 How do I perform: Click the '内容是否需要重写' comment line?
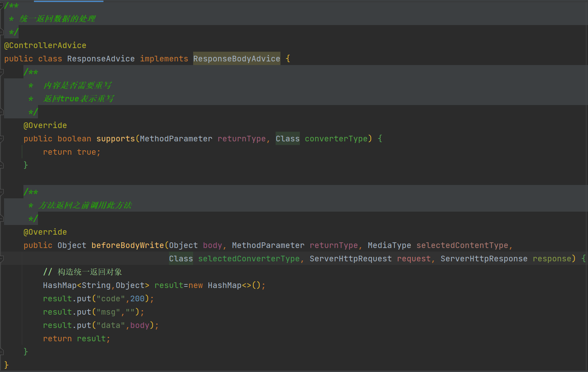point(77,85)
